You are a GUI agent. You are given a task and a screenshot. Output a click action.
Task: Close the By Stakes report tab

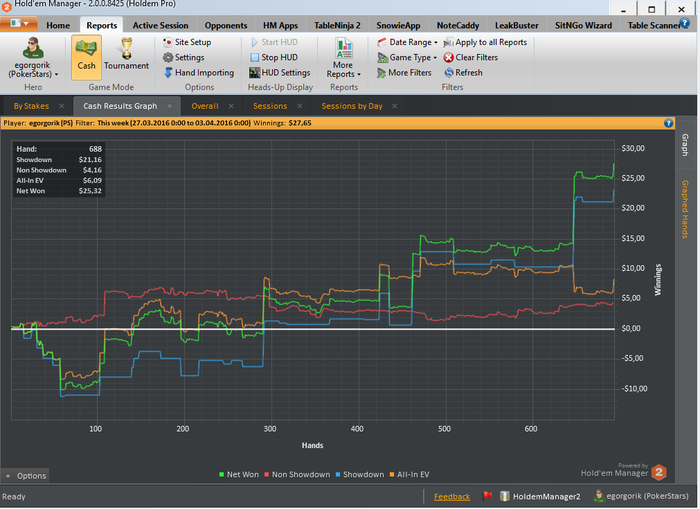point(62,106)
